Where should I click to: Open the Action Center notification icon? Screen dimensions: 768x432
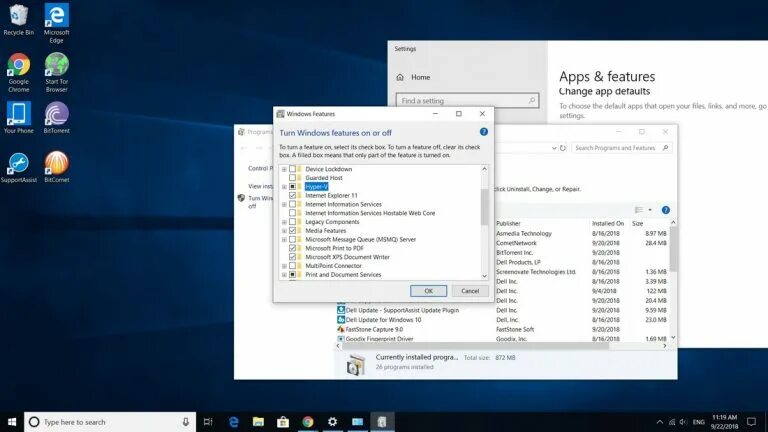751,422
